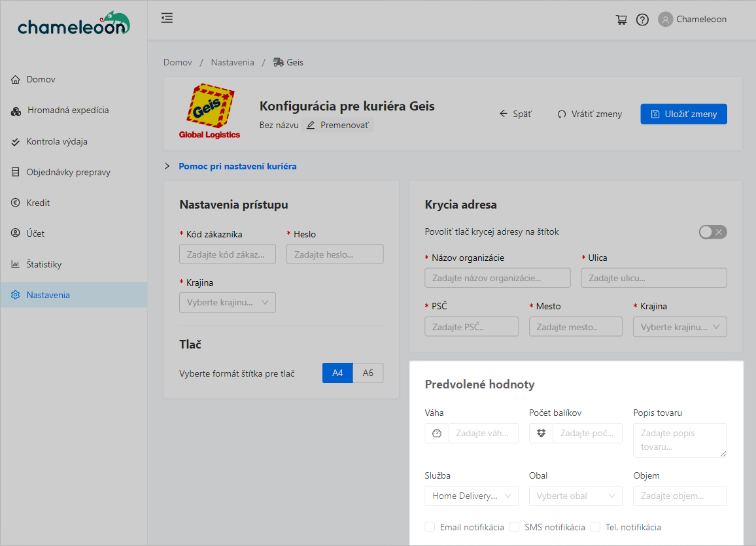Viewport: 756px width, 546px height.
Task: Click the Uložiť zmeny button
Action: coord(683,114)
